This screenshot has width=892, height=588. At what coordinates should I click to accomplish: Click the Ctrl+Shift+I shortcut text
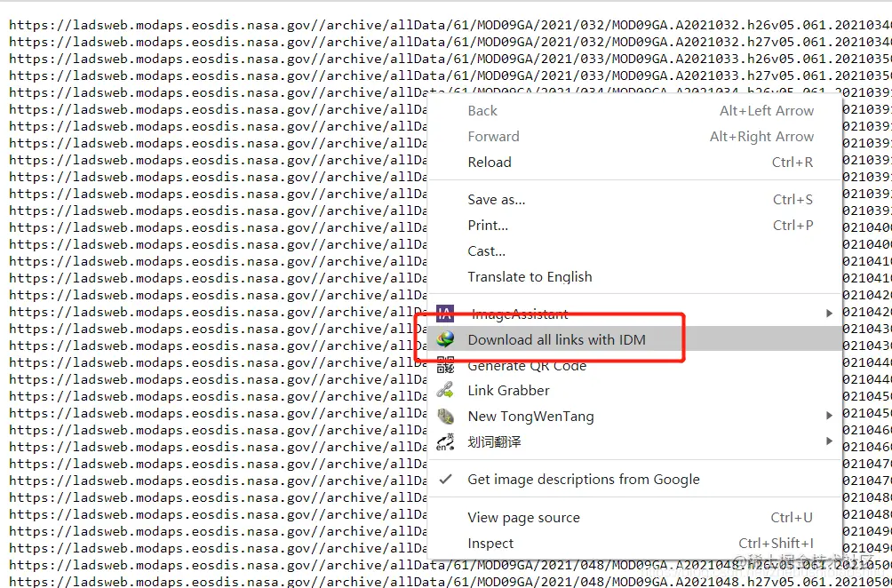(x=776, y=543)
